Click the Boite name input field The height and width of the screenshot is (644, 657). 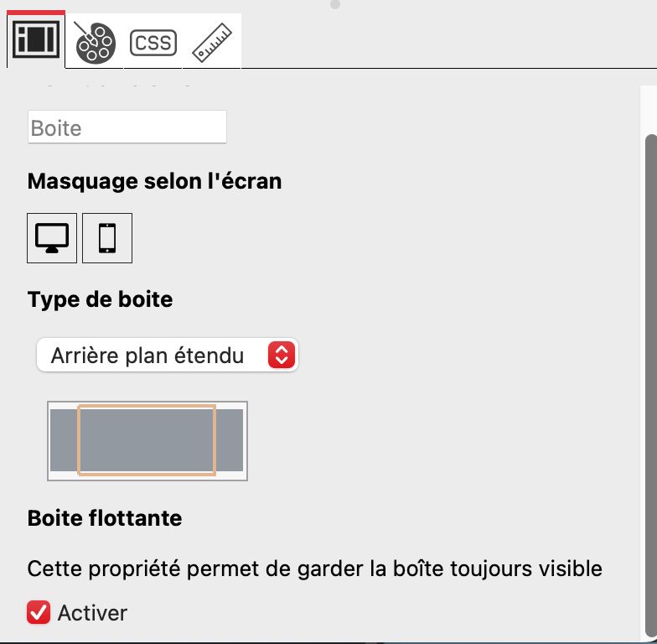(127, 128)
